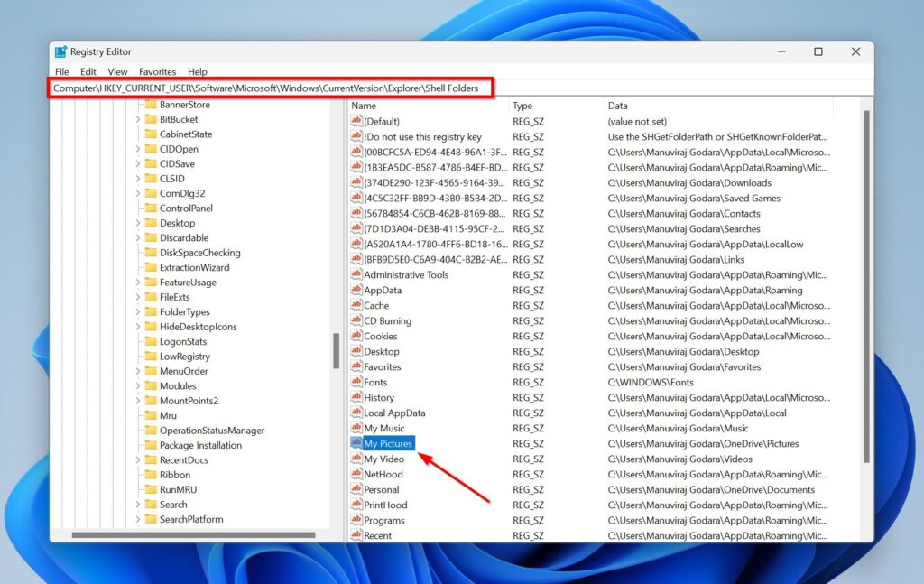Viewport: 924px width, 584px height.
Task: Select the ab icon beside History
Action: [358, 397]
